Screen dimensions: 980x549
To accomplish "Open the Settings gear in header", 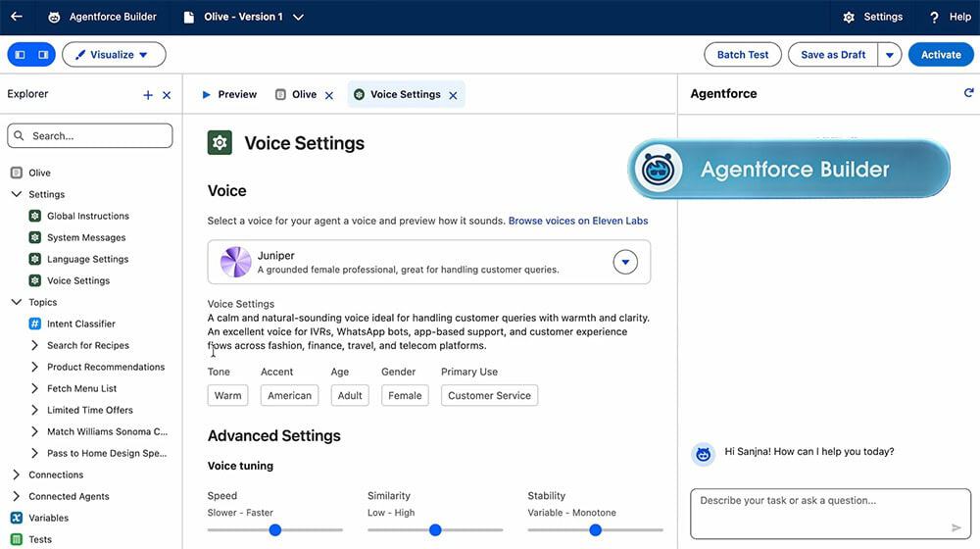I will coord(849,17).
